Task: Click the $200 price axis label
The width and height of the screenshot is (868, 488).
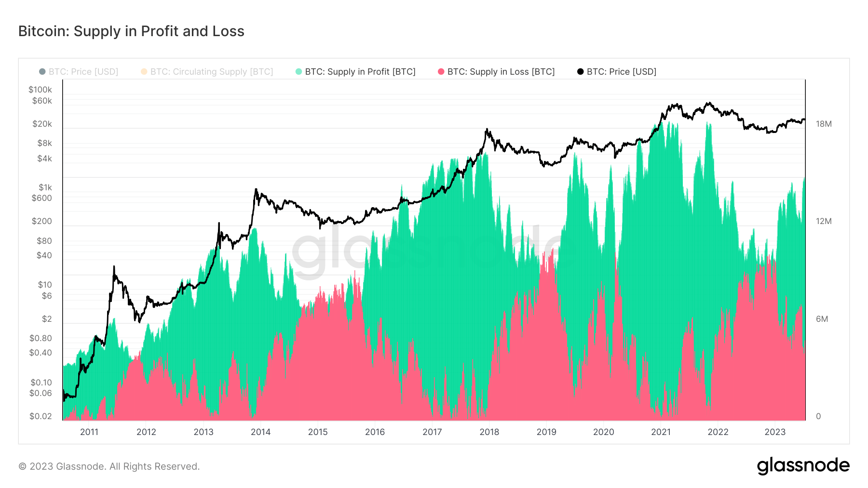Action: click(41, 221)
